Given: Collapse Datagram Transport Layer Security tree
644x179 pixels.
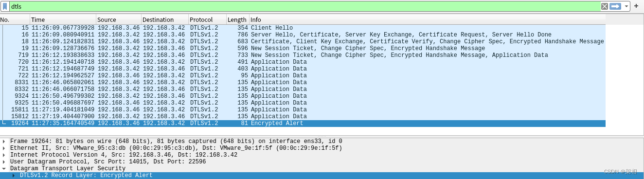Looking at the screenshot, I should [x=4, y=169].
